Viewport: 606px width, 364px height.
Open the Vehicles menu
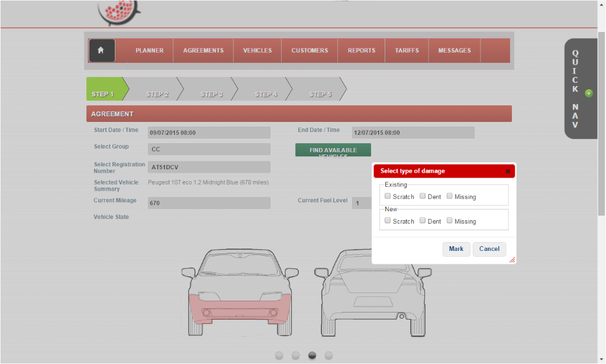tap(257, 50)
